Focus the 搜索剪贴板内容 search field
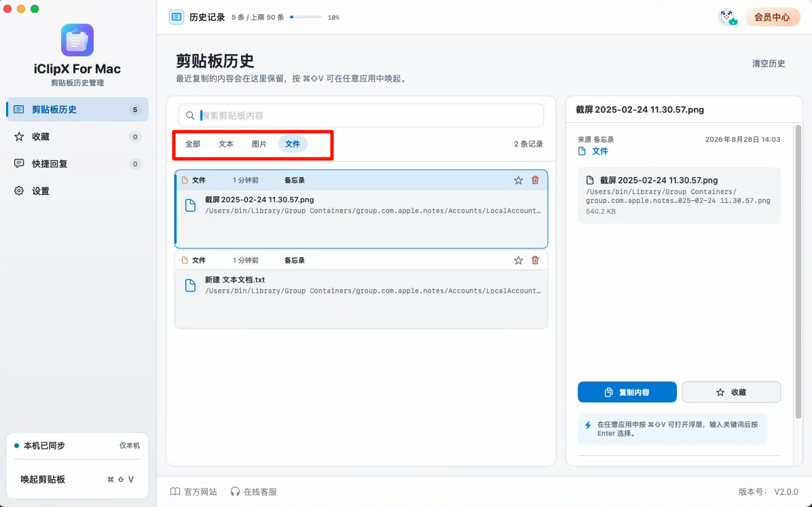Screen dimensions: 812x507 (x=361, y=115)
